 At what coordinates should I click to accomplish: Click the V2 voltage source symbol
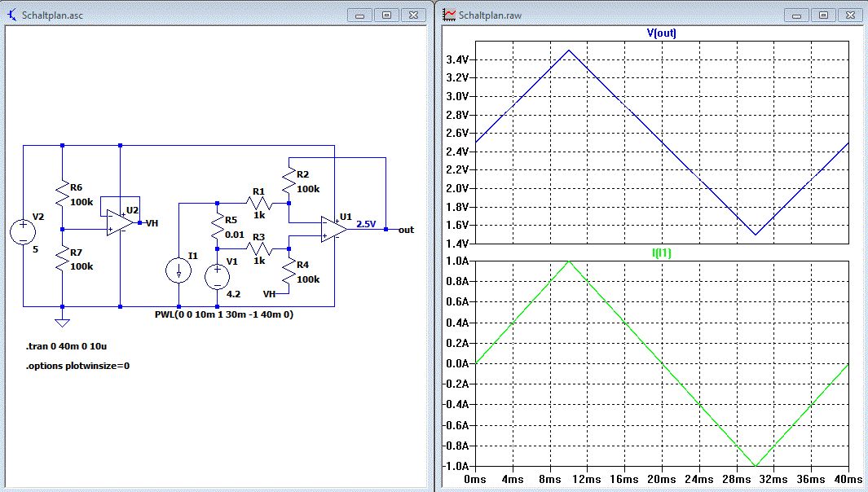pos(24,232)
